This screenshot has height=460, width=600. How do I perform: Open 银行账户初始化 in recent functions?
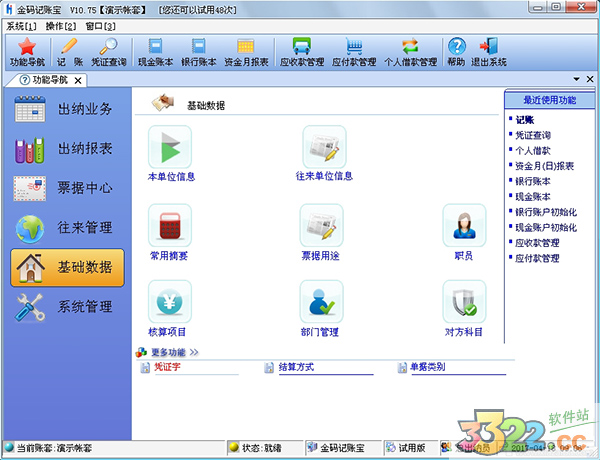click(546, 212)
